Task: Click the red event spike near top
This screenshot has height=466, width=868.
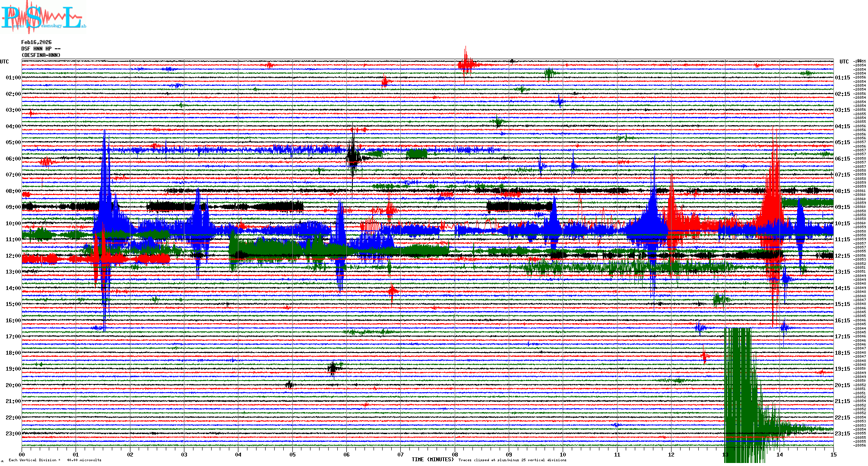Action: [x=466, y=64]
